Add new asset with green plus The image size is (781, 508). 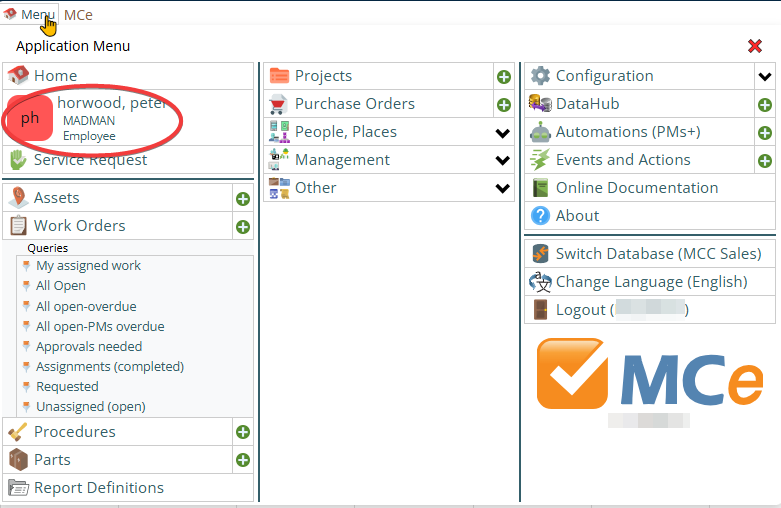(x=243, y=199)
